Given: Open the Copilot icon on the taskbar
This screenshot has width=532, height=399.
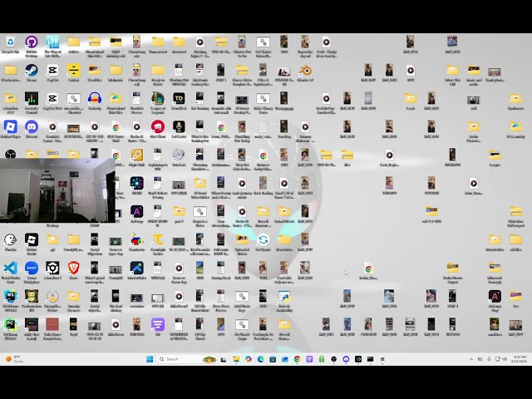Looking at the screenshot, I should [x=249, y=359].
